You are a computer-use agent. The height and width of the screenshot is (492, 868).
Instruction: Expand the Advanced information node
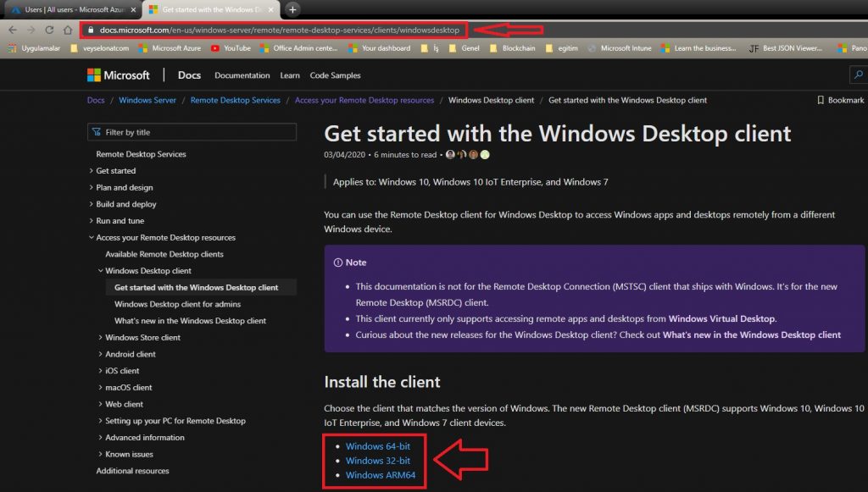142,437
